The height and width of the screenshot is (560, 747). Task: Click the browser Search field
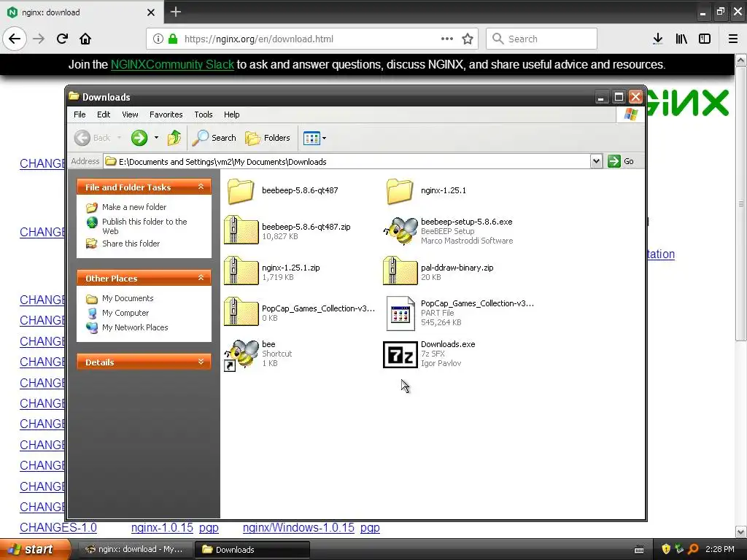pos(542,39)
